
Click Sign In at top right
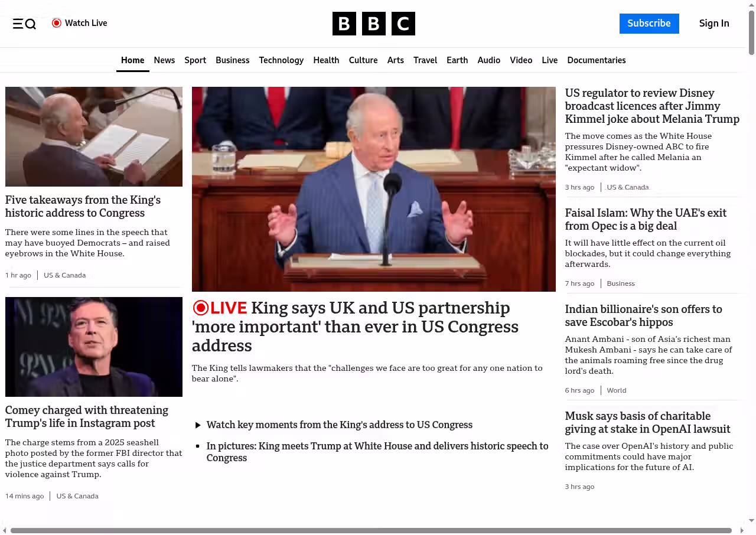tap(714, 24)
